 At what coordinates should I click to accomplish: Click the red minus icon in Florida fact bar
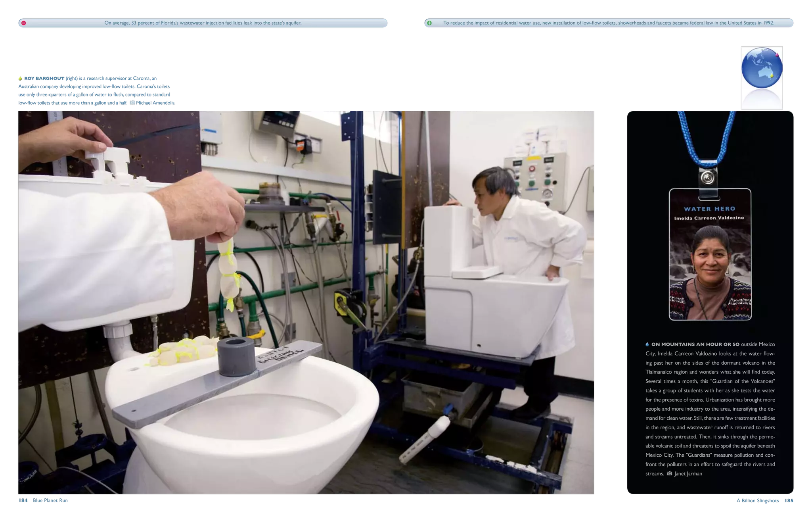pyautogui.click(x=23, y=23)
